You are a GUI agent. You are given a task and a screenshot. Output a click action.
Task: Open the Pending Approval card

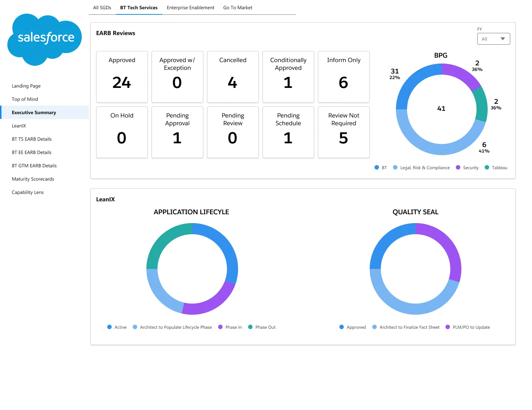[x=177, y=132]
